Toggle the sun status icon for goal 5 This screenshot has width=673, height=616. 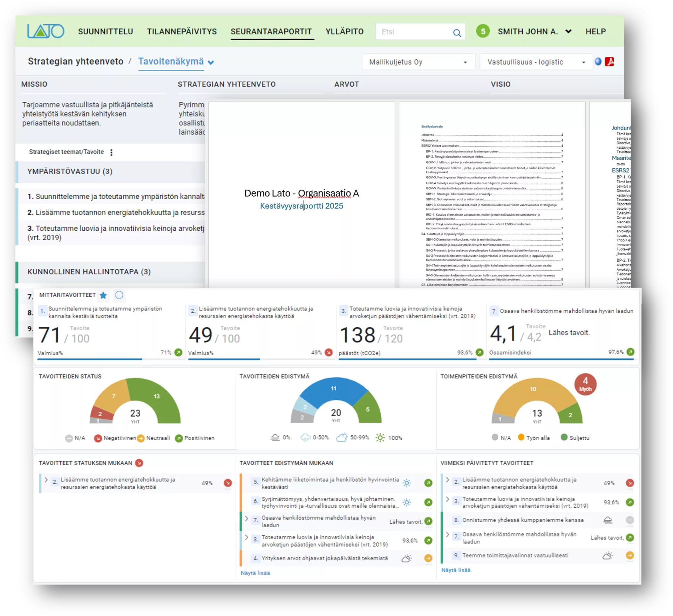click(407, 483)
